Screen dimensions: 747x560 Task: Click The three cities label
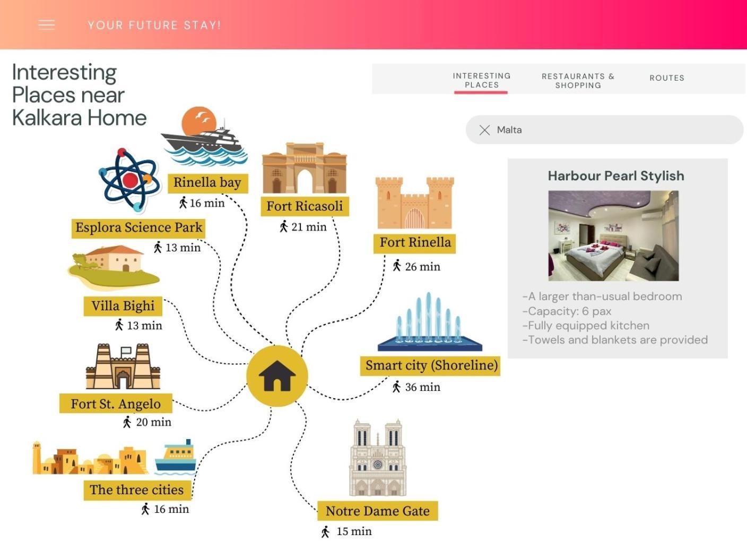(x=136, y=490)
